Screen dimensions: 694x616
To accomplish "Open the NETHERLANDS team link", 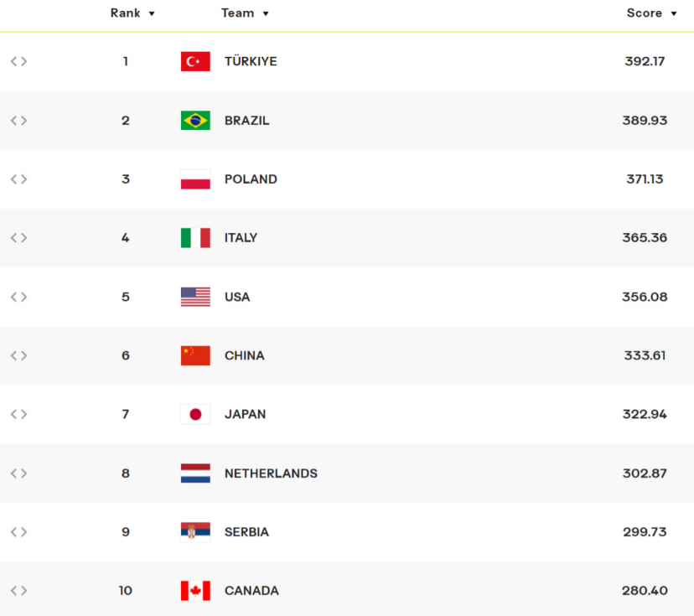I will [271, 474].
